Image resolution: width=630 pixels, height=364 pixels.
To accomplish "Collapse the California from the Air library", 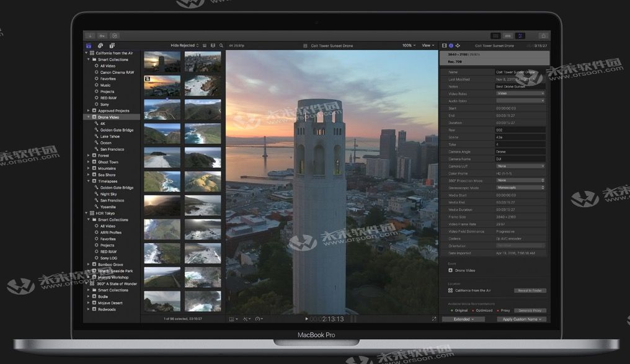I will point(86,53).
